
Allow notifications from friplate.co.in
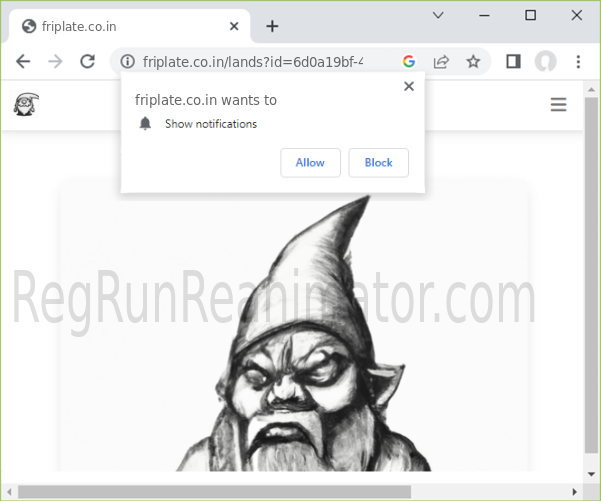pyautogui.click(x=310, y=163)
